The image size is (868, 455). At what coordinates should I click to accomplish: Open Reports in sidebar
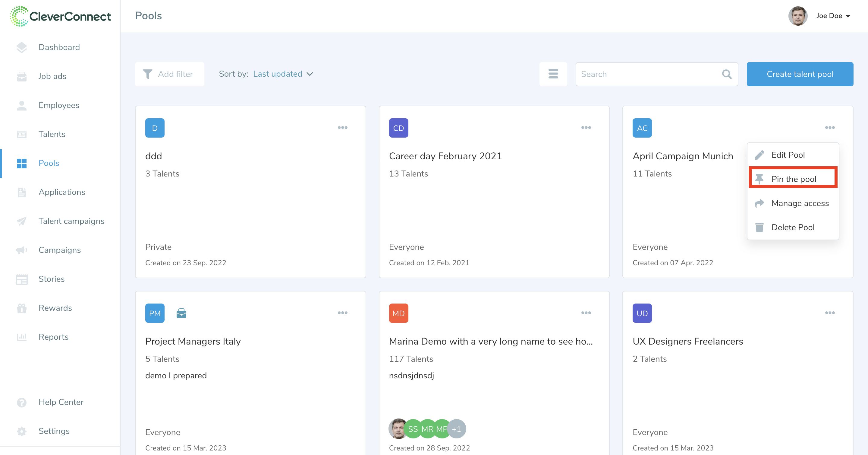(53, 337)
